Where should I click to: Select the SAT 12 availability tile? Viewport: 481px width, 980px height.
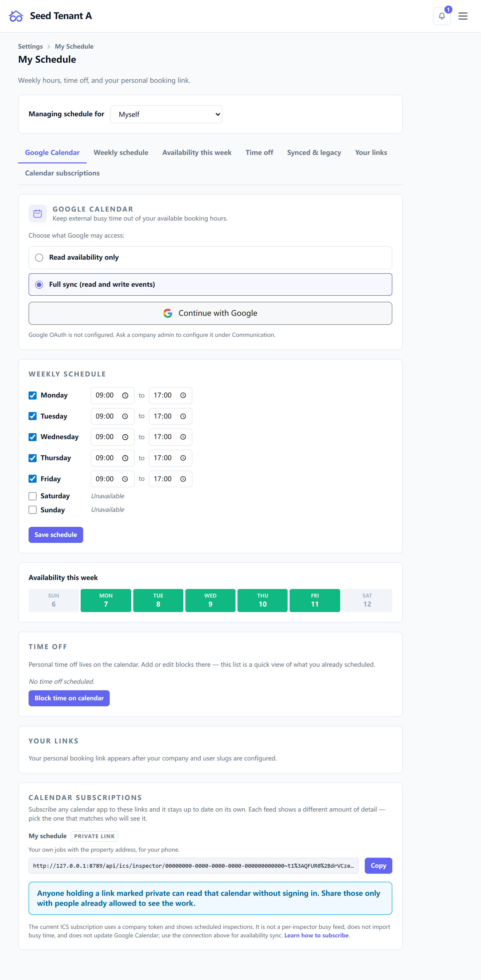point(367,600)
